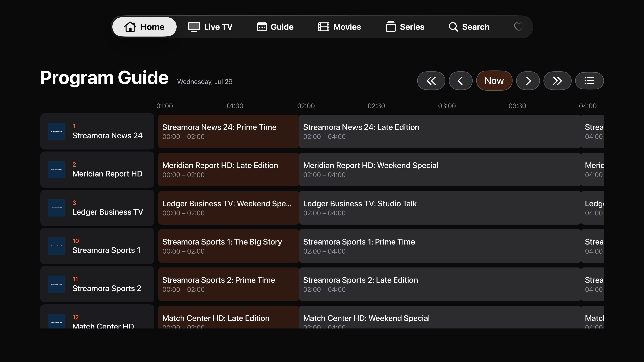Screen dimensions: 644x362
Task: Advance to next time slot arrow
Action: tap(528, 81)
